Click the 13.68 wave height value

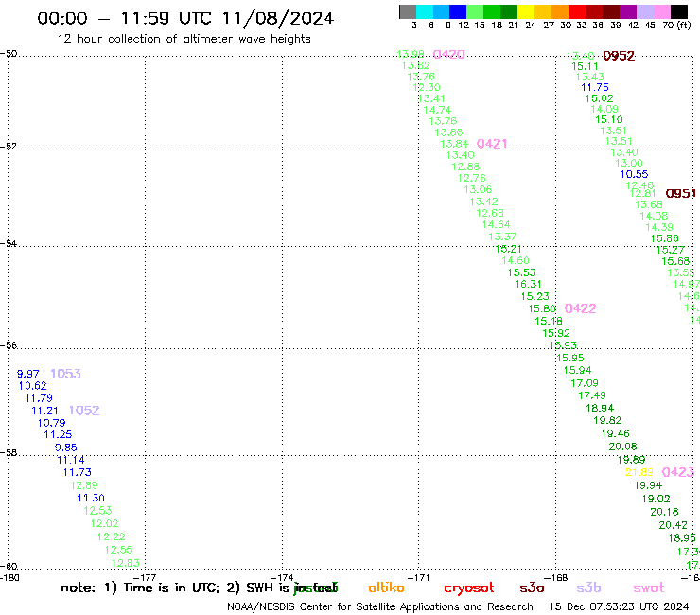click(x=649, y=204)
